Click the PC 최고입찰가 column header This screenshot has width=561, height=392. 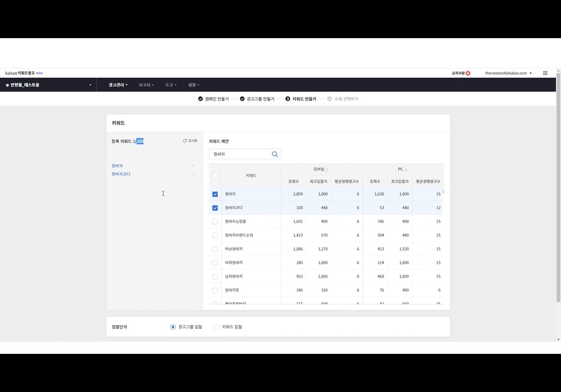(x=400, y=181)
